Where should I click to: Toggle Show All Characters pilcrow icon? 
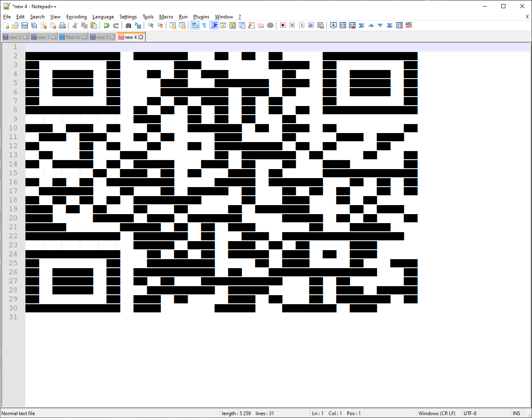[204, 25]
